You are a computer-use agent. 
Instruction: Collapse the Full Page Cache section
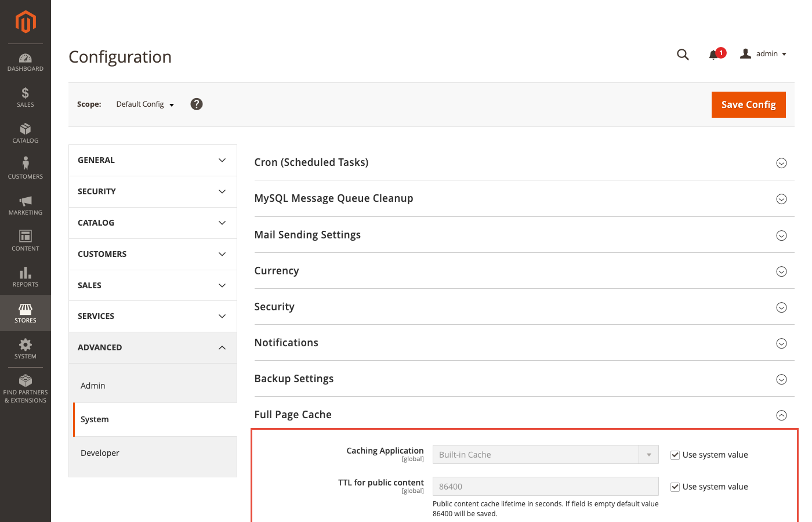[x=781, y=415]
